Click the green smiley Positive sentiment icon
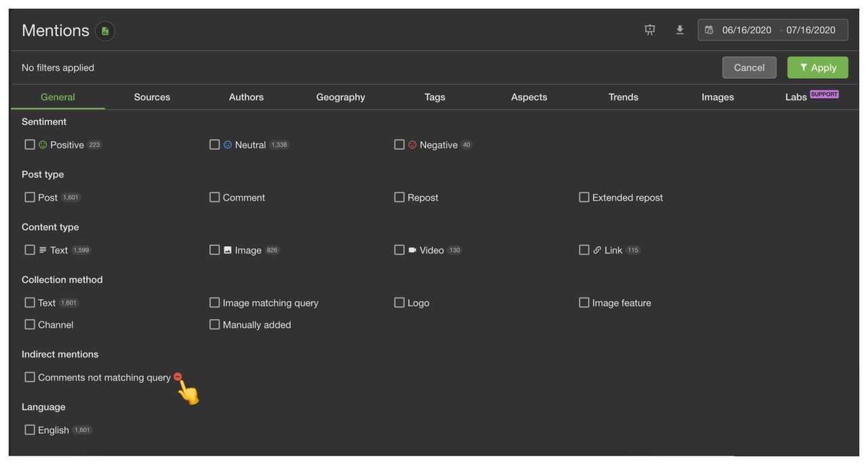Viewport: 868px width, 465px height. 43,144
